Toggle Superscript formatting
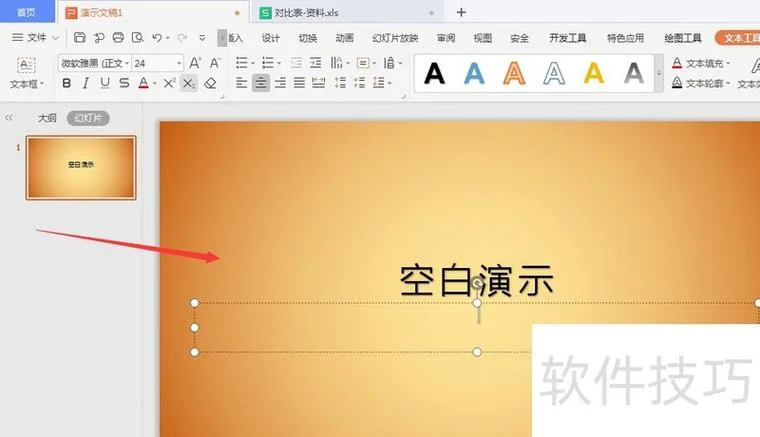This screenshot has height=437, width=760. [169, 83]
